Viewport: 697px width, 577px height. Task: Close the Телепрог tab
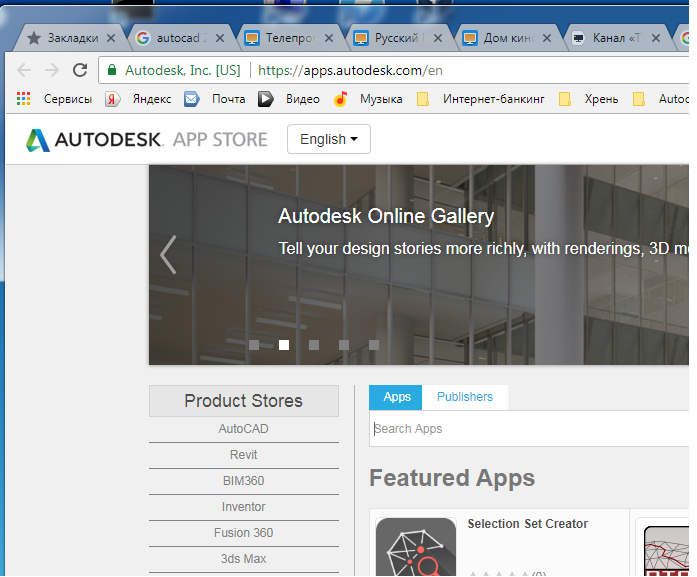329,38
